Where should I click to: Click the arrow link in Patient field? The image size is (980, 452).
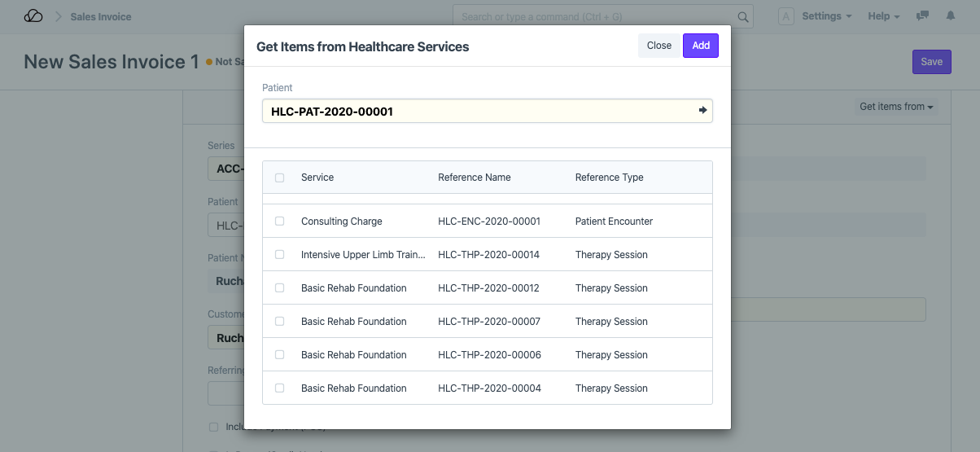(x=702, y=111)
